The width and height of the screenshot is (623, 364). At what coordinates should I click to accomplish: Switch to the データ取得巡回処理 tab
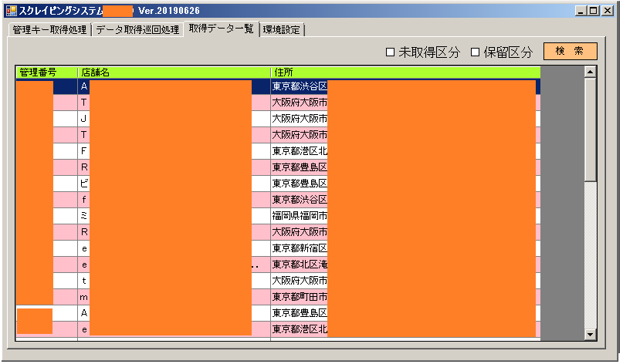point(137,30)
